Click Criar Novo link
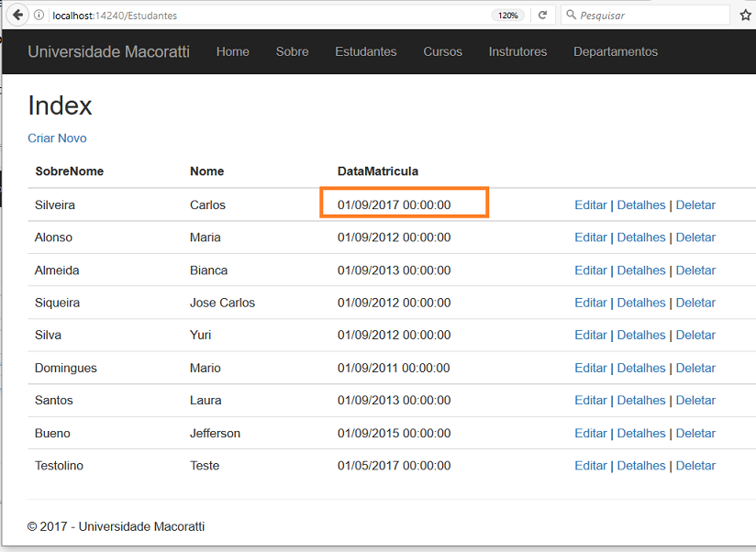 click(x=58, y=138)
